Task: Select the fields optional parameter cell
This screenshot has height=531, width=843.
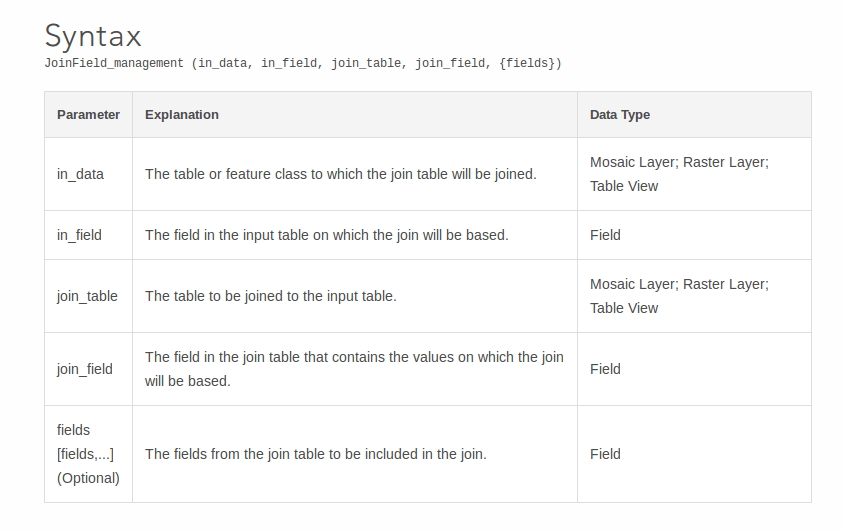Action: tap(88, 454)
